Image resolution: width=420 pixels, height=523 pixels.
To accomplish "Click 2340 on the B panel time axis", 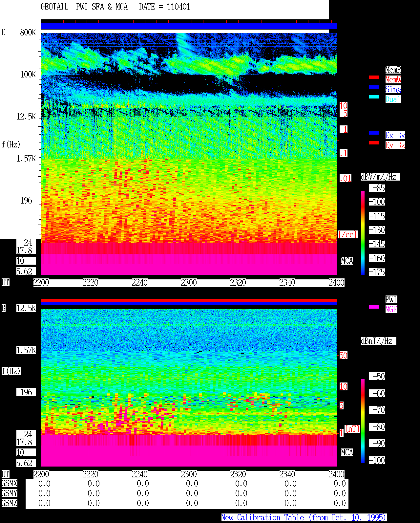I will 287,474.
